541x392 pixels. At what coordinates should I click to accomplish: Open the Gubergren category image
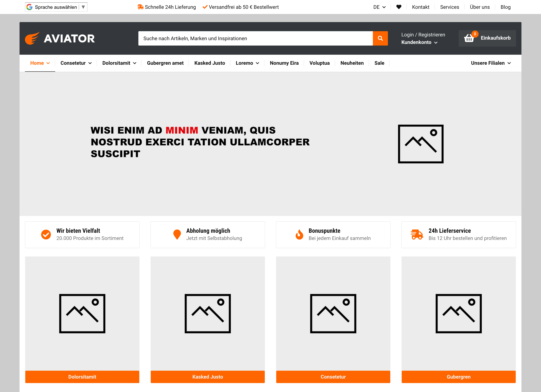(459, 313)
